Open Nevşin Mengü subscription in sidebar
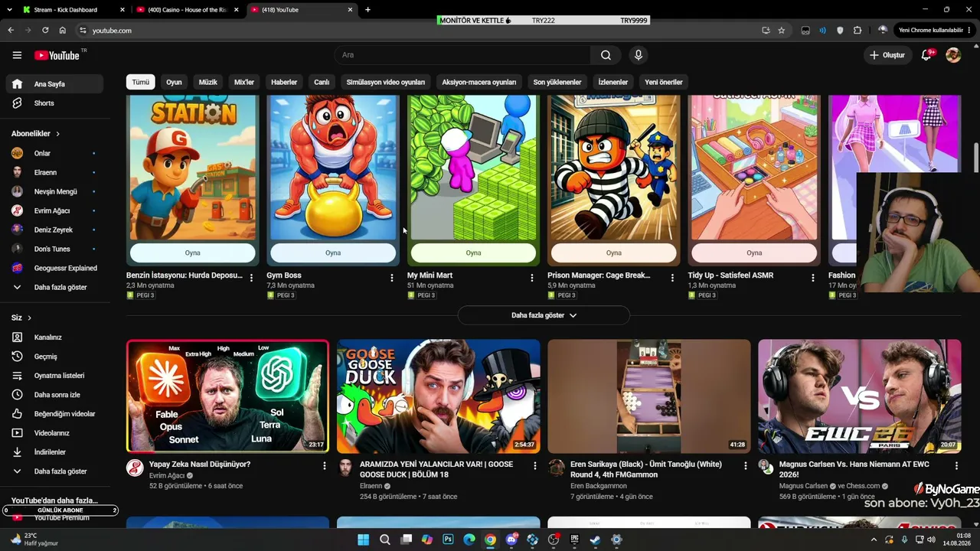 pyautogui.click(x=54, y=192)
